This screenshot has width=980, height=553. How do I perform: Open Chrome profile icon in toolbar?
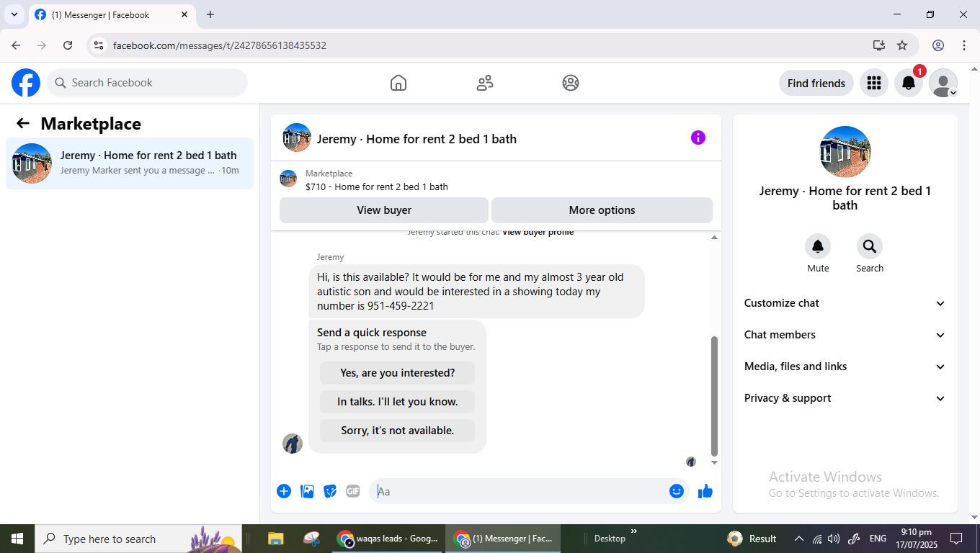pos(938,45)
